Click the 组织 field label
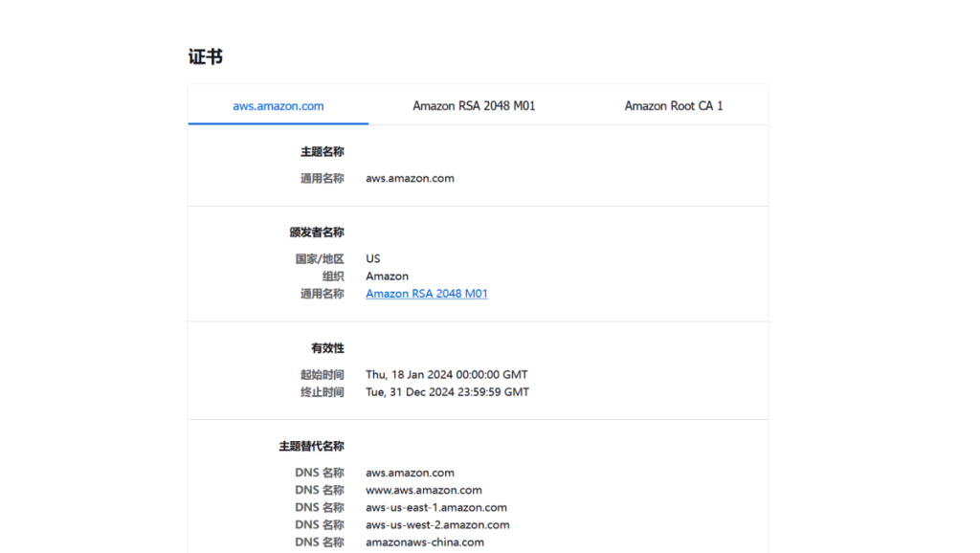The height and width of the screenshot is (553, 980). point(333,276)
